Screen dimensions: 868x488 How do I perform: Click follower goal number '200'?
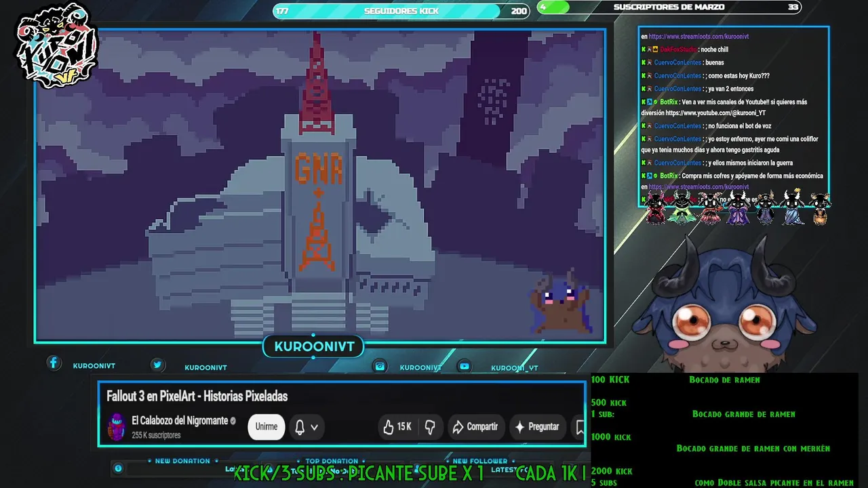[519, 11]
